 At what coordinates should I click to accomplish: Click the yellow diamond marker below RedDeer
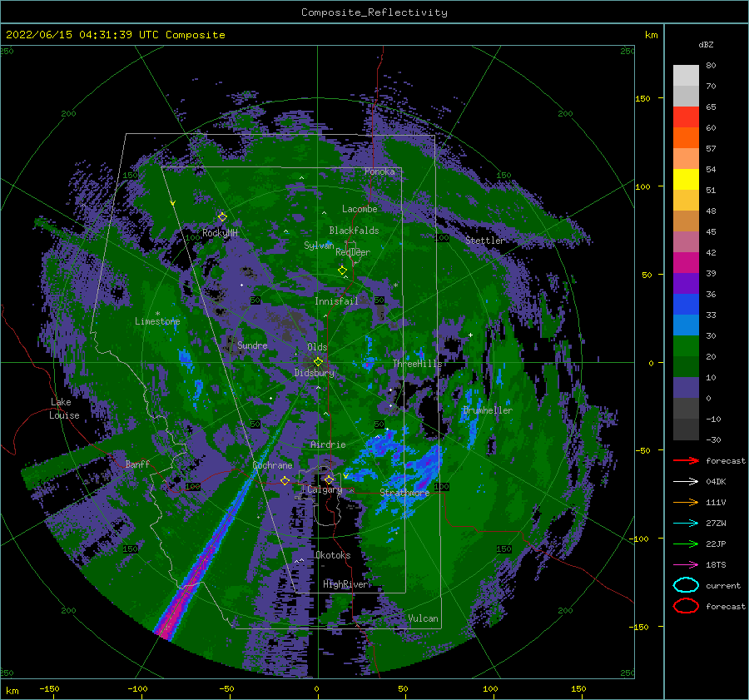click(x=343, y=271)
